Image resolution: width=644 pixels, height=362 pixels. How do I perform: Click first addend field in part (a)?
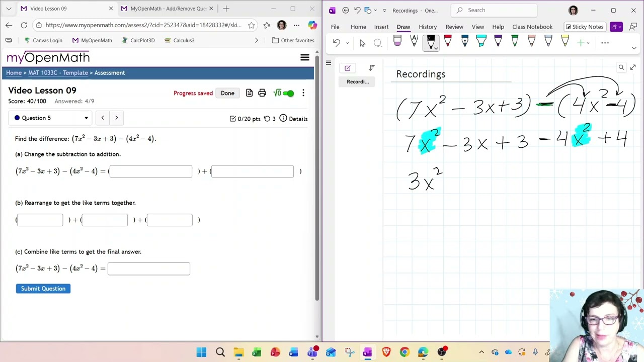point(151,171)
